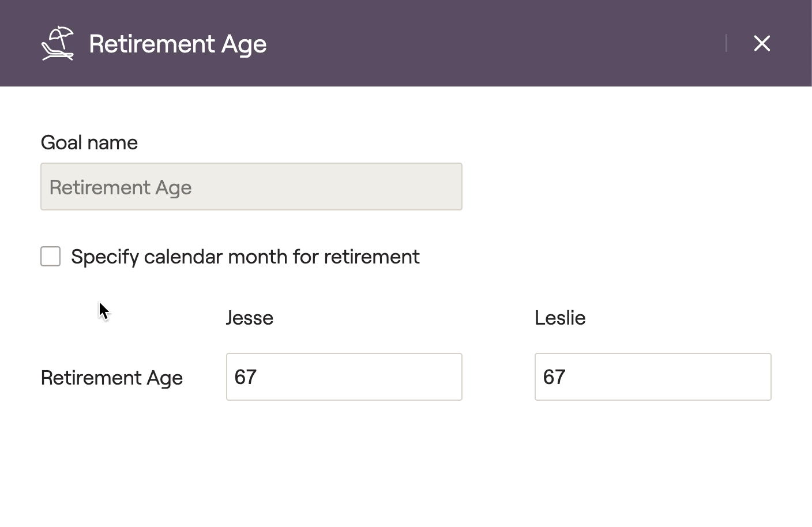Click the Leslie column header
This screenshot has width=812, height=527.
tap(560, 318)
